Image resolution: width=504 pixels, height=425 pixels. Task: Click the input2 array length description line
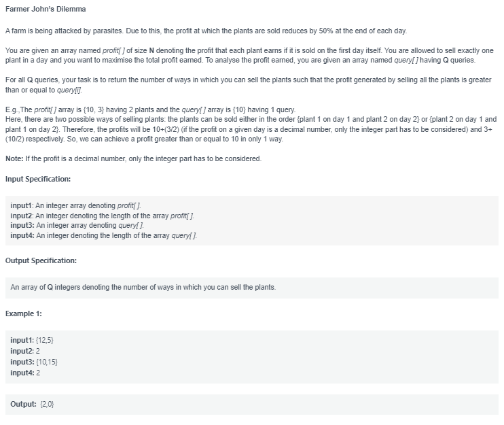pos(102,216)
